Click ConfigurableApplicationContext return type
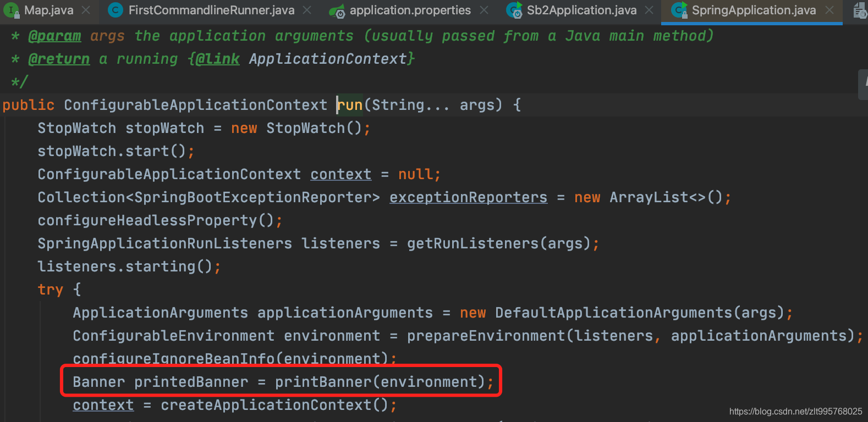The width and height of the screenshot is (868, 422). tap(196, 105)
